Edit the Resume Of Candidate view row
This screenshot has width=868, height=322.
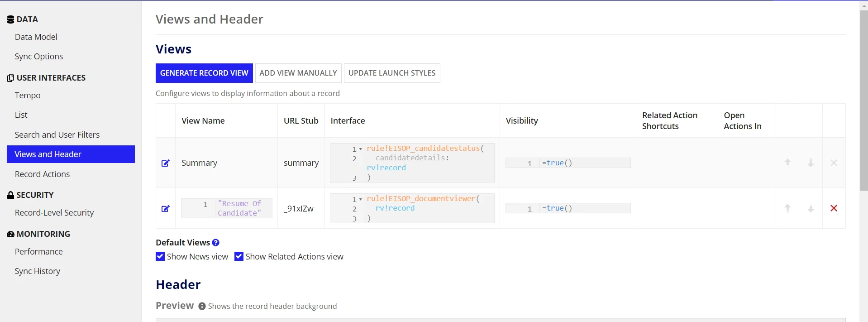point(166,208)
